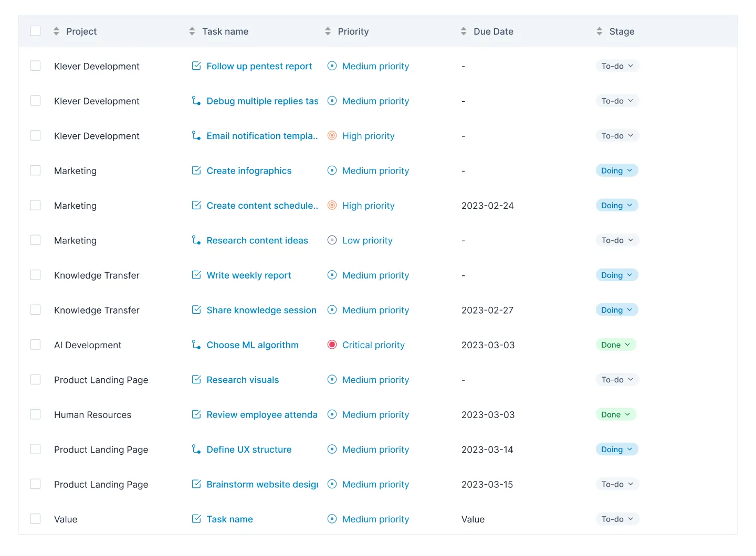
Task: Open the Choose ML algorithm task
Action: 253,345
